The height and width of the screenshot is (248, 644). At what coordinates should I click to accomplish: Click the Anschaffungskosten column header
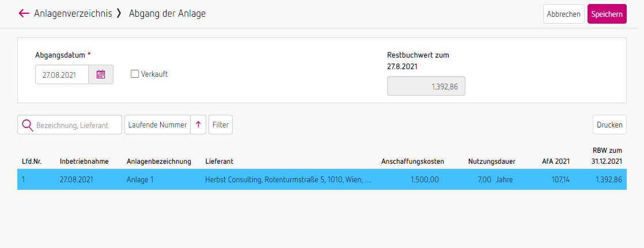click(x=410, y=161)
